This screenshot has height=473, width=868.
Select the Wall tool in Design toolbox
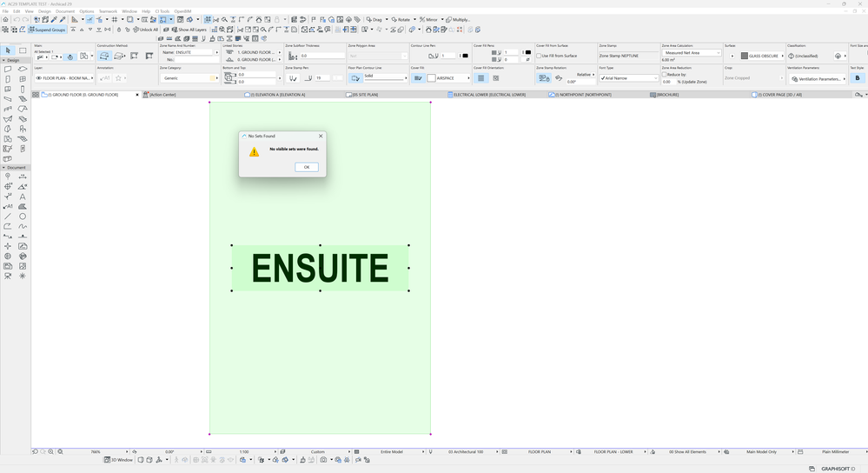pyautogui.click(x=8, y=70)
